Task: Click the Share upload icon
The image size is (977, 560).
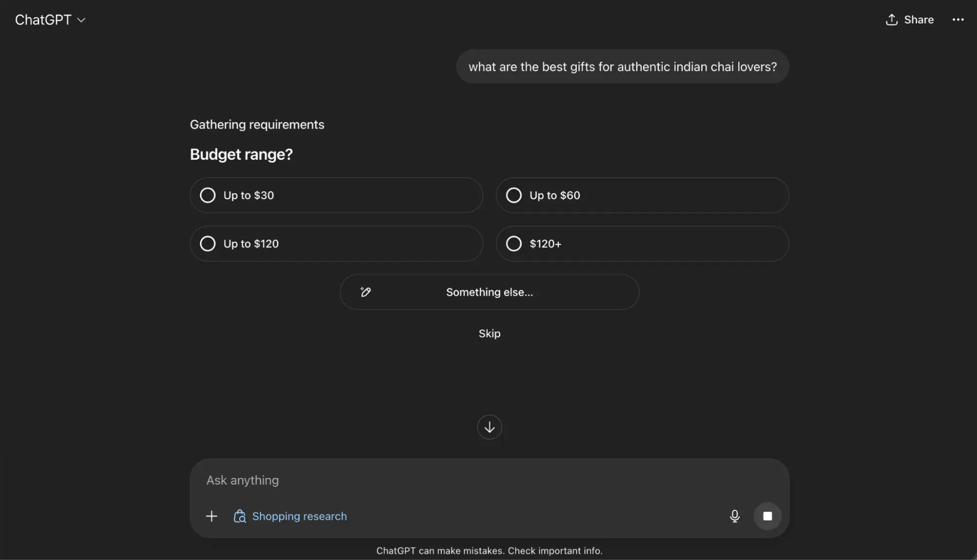Action: [x=891, y=20]
